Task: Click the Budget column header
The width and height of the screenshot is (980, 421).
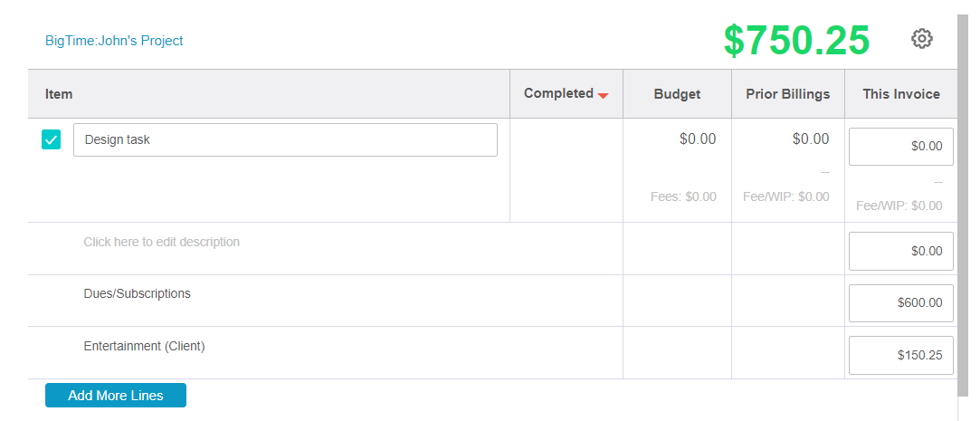Action: click(x=677, y=94)
